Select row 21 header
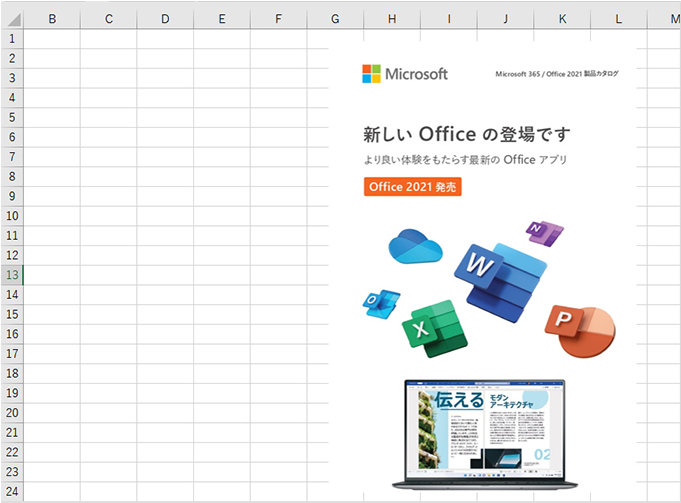The image size is (681, 503). tap(12, 432)
